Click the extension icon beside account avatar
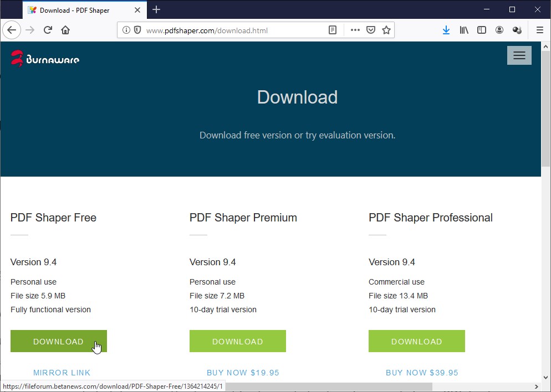The width and height of the screenshot is (551, 392). coord(517,30)
